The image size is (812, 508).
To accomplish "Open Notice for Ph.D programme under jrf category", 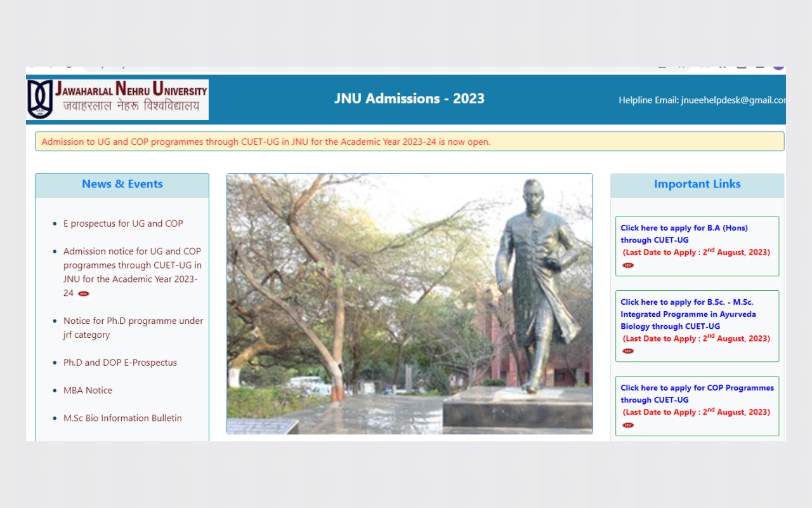I will coord(133,328).
